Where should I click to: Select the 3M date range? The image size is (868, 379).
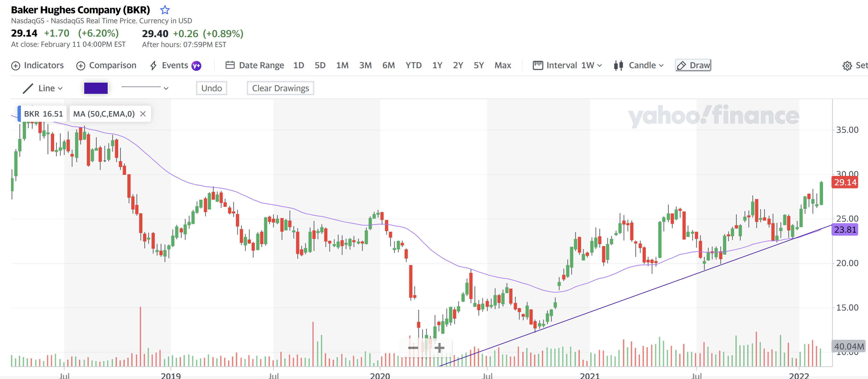[x=365, y=65]
